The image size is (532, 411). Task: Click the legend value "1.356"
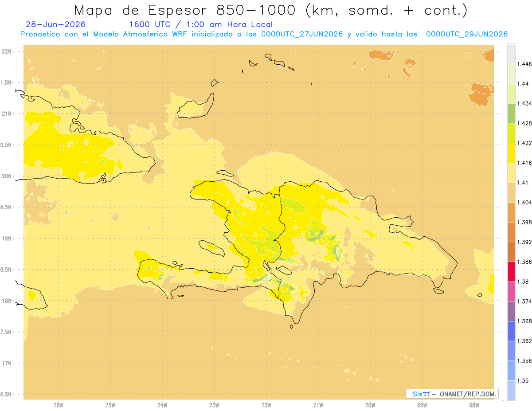524,361
